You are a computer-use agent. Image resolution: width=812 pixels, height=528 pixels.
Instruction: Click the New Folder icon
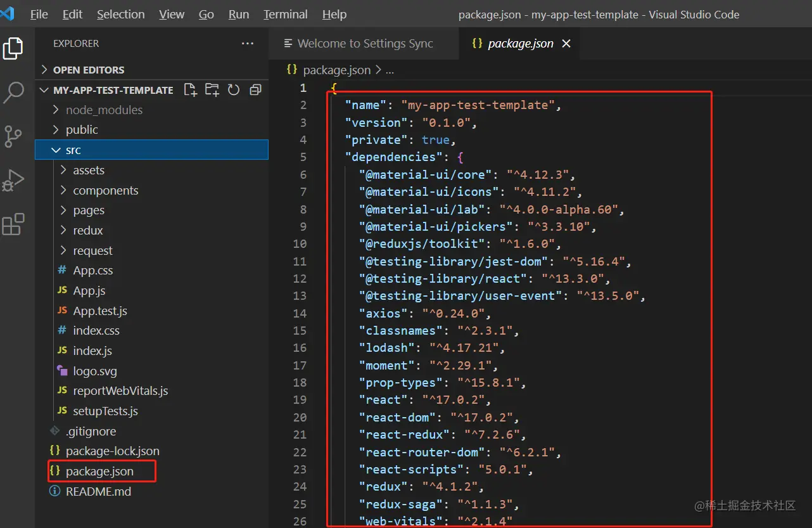click(x=212, y=90)
